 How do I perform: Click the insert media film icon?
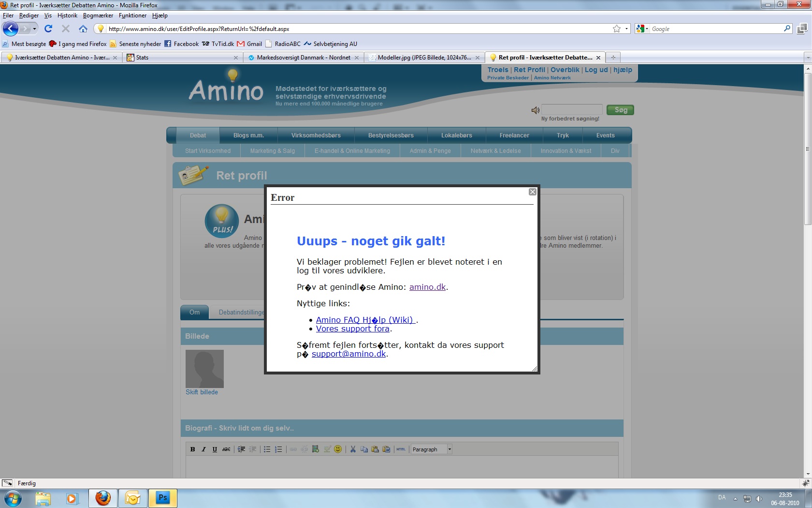[x=316, y=449]
